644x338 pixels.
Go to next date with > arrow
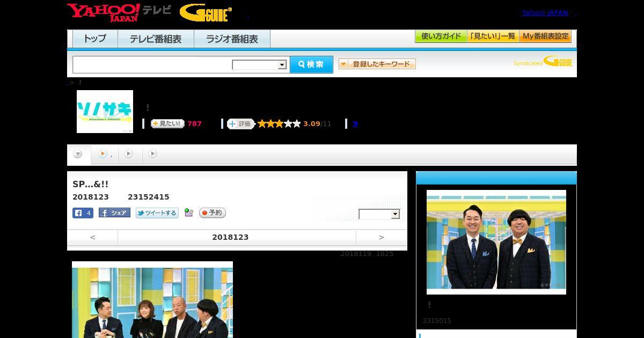[x=381, y=237]
